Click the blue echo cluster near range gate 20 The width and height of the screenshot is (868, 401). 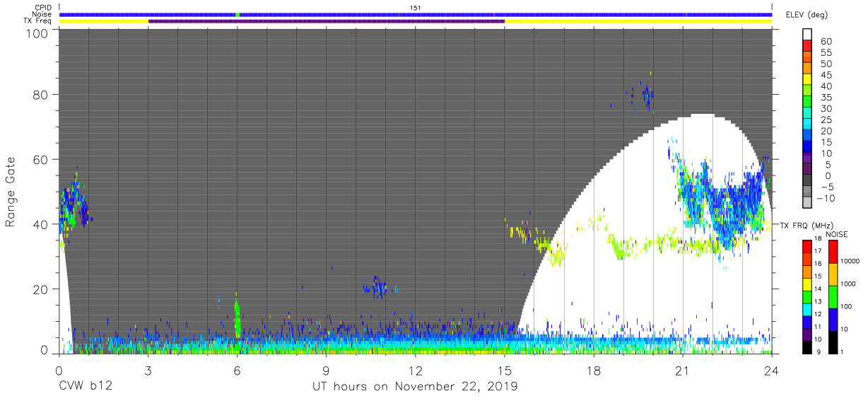pos(380,287)
